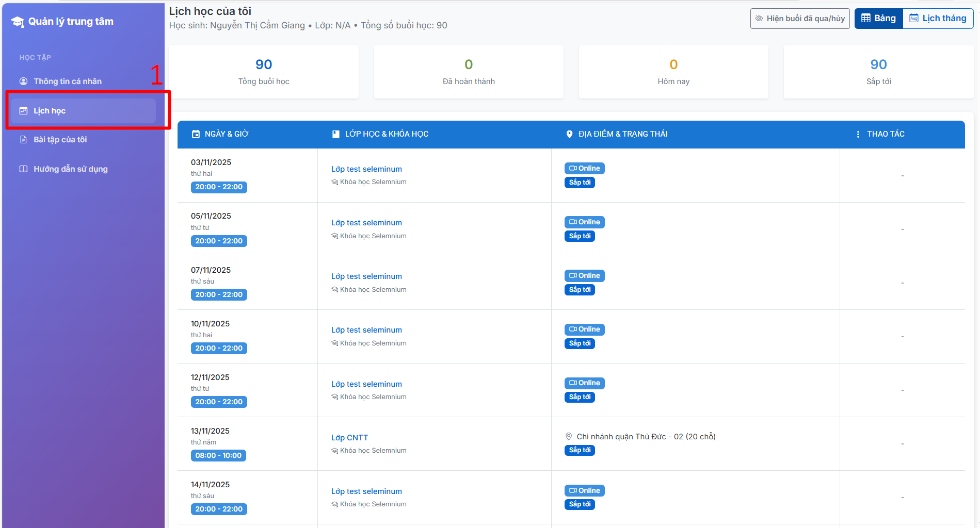The height and width of the screenshot is (528, 980).
Task: Click the calendar icon beside Lịch học
Action: point(23,111)
